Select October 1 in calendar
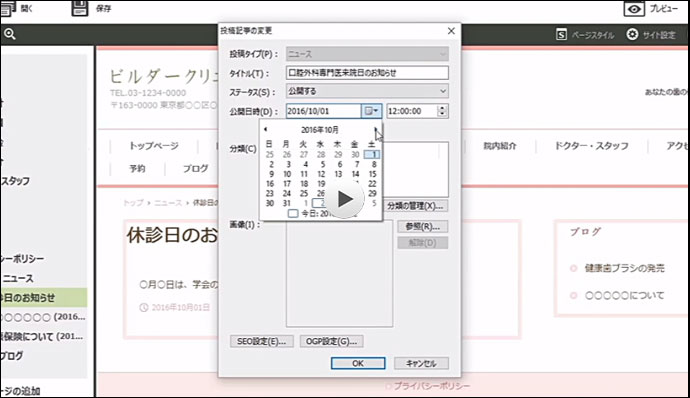The height and width of the screenshot is (398, 690). [372, 155]
